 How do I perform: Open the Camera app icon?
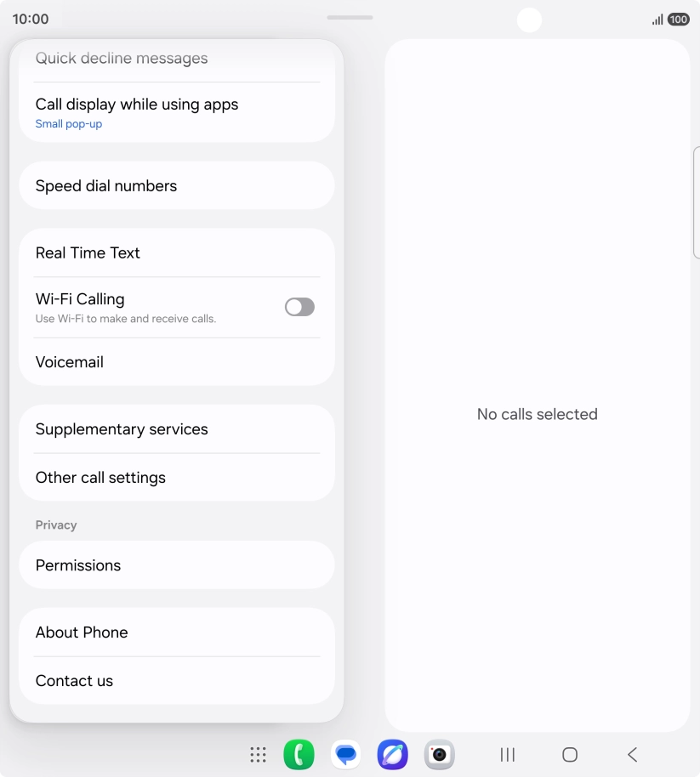(439, 754)
